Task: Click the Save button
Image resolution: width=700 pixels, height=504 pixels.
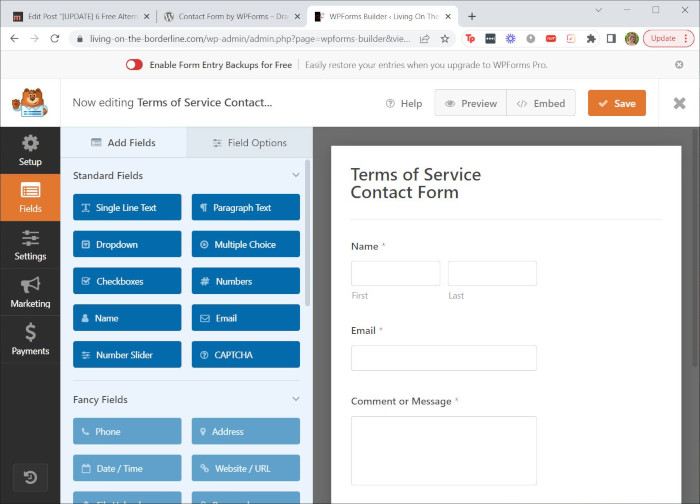Action: 617,103
